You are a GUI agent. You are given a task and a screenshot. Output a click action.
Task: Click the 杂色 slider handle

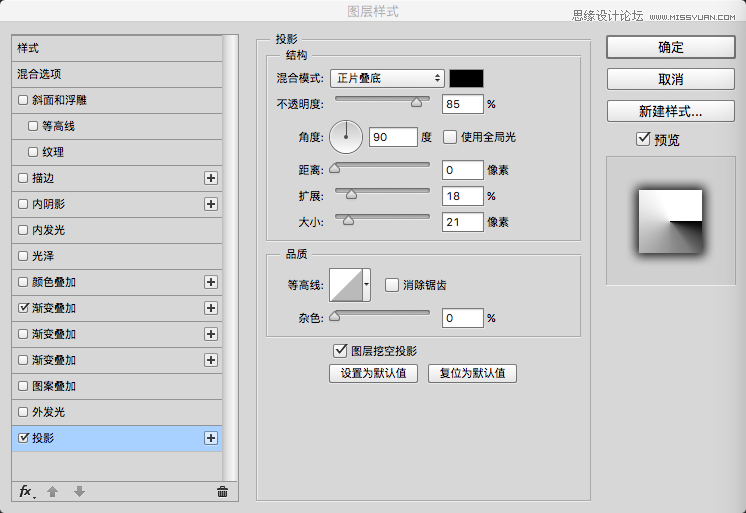335,316
